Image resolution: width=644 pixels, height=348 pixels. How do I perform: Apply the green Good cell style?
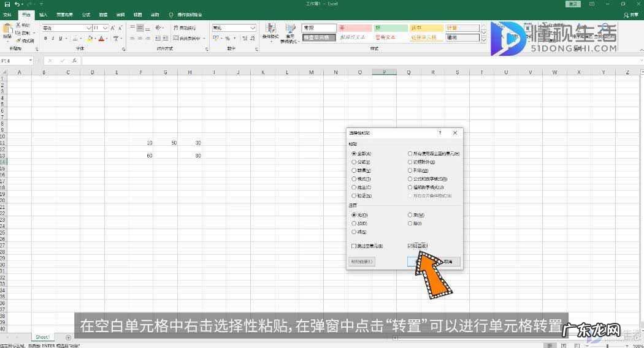(391, 28)
